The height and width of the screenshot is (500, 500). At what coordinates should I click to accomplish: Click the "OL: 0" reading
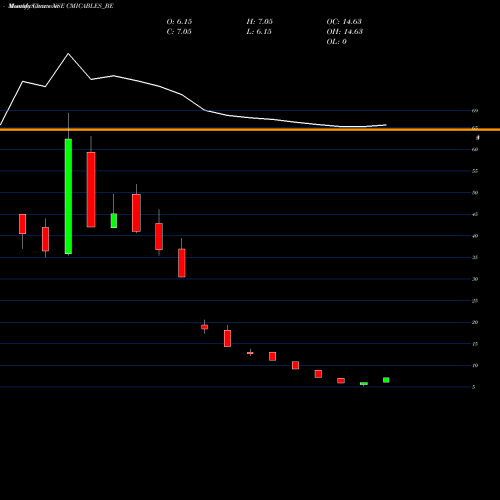[336, 41]
